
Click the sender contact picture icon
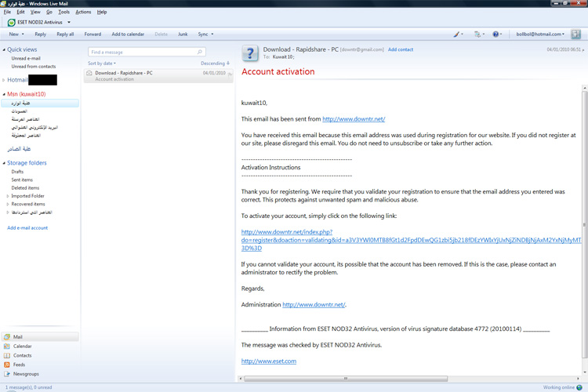click(250, 53)
